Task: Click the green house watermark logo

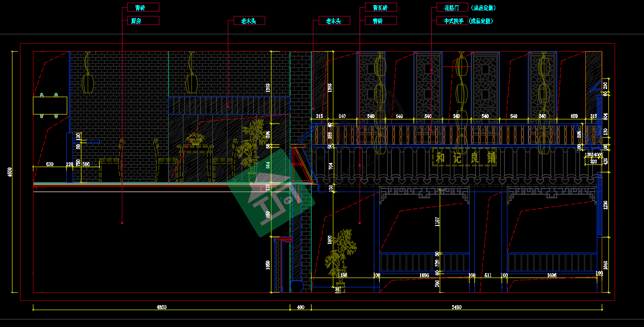Action: (x=271, y=192)
